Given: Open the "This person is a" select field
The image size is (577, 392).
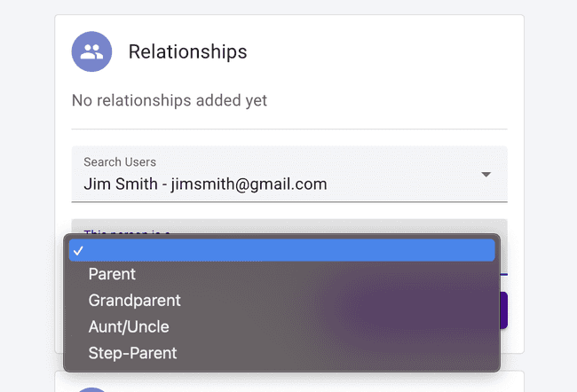Looking at the screenshot, I should click(x=288, y=228).
